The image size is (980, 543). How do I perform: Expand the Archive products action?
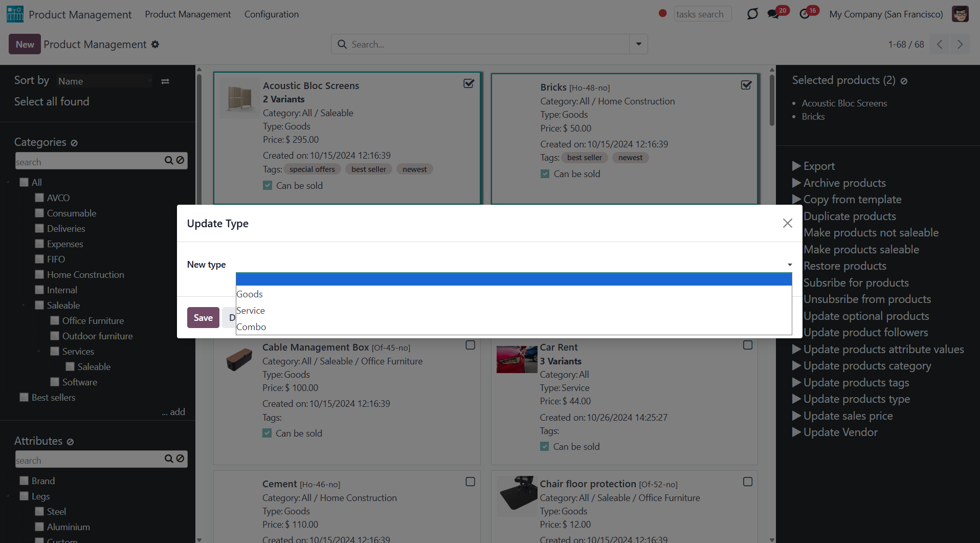(839, 183)
